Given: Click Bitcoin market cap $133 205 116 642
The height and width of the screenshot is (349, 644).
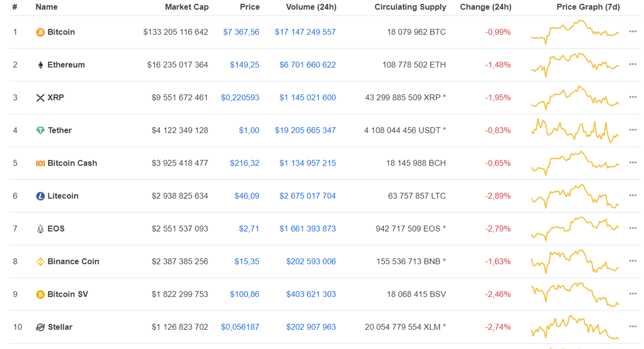Looking at the screenshot, I should point(175,32).
